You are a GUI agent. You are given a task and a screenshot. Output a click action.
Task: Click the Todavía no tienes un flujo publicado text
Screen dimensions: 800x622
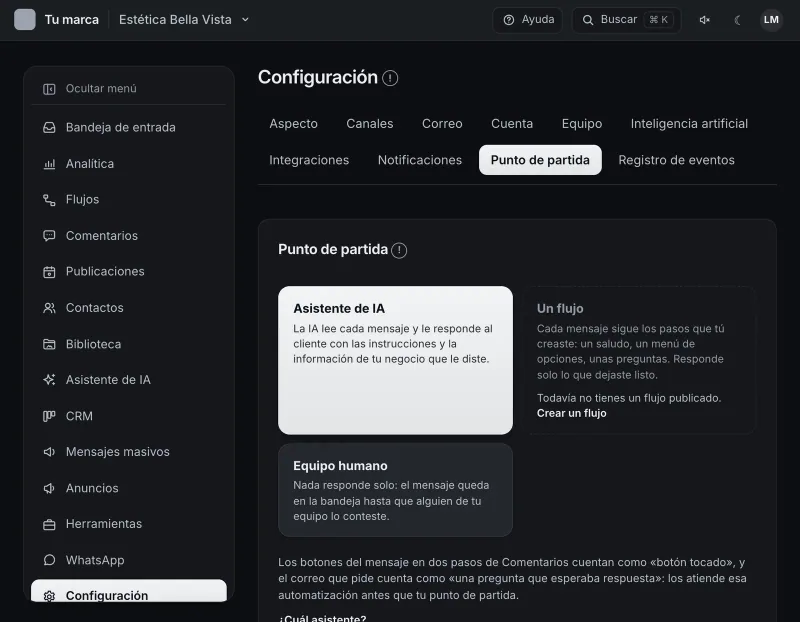pyautogui.click(x=629, y=398)
